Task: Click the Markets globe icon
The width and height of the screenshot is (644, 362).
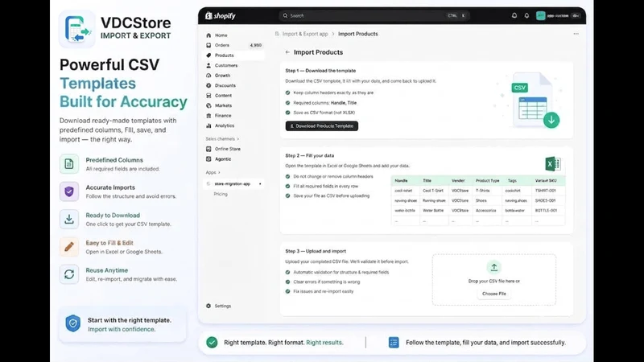Action: pos(208,105)
